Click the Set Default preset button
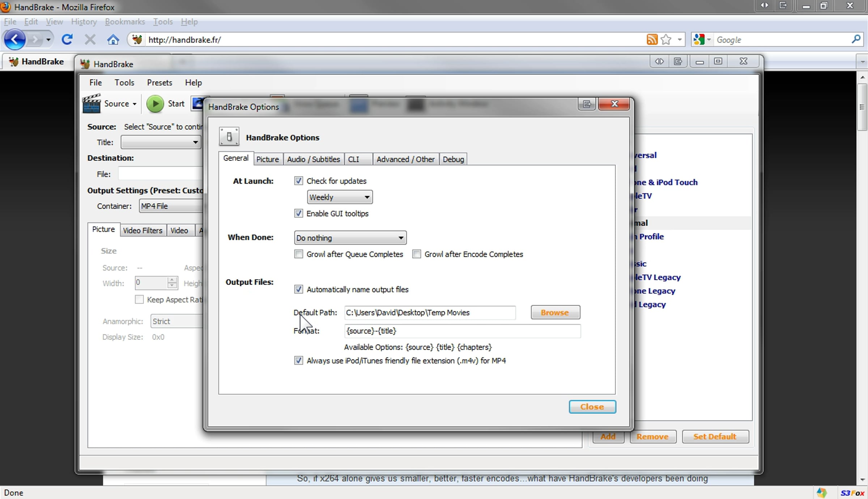This screenshot has width=868, height=499. pyautogui.click(x=715, y=436)
